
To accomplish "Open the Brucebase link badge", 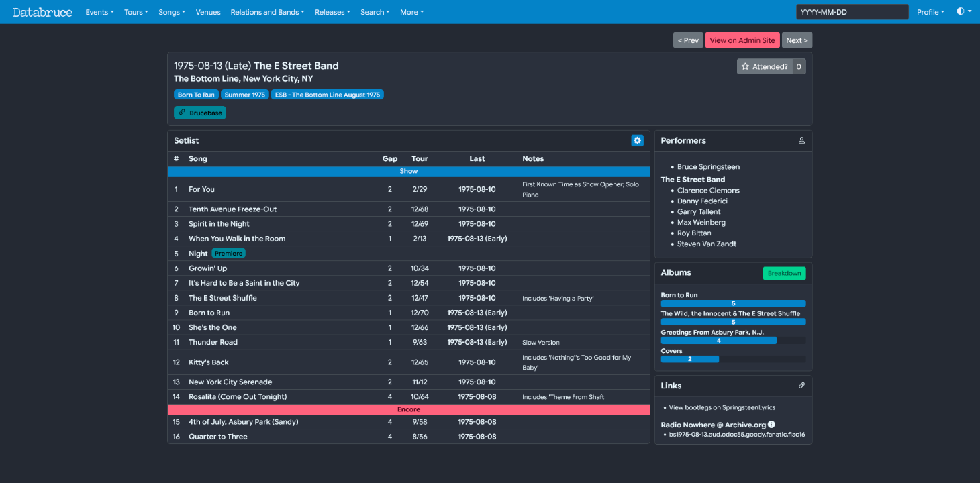I will 200,113.
